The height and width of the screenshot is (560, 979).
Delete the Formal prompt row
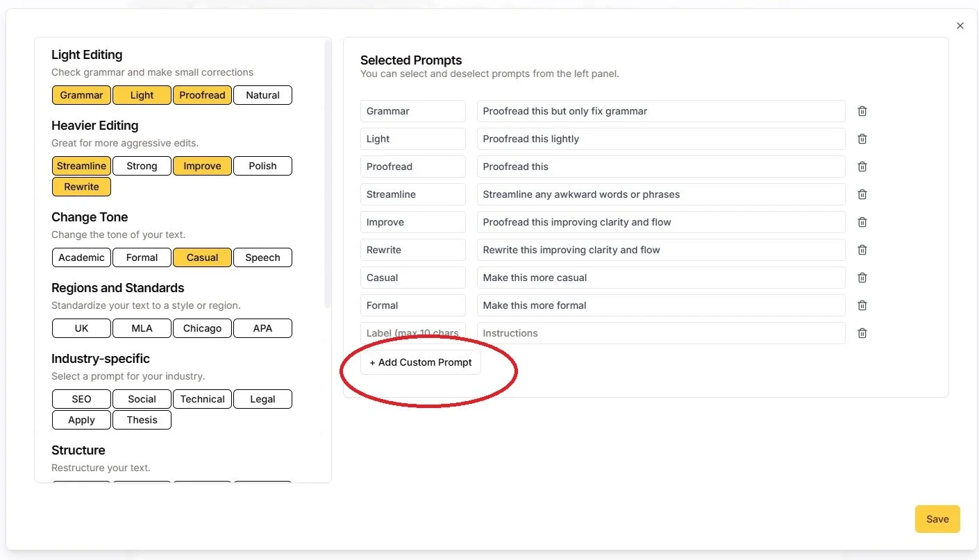(x=862, y=305)
